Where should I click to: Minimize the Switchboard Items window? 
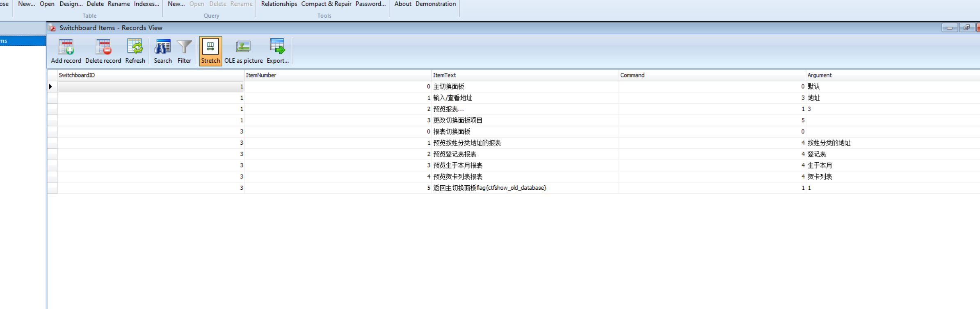[x=949, y=28]
